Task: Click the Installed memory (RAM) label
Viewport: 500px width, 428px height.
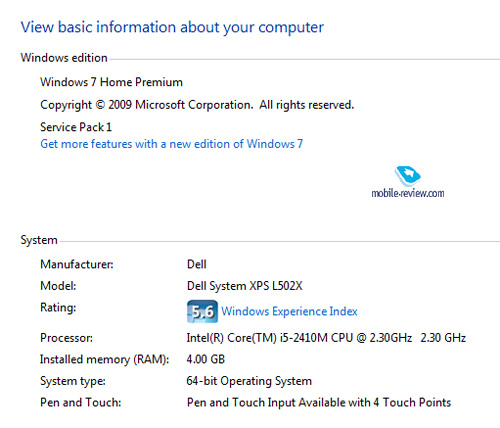Action: click(x=105, y=360)
